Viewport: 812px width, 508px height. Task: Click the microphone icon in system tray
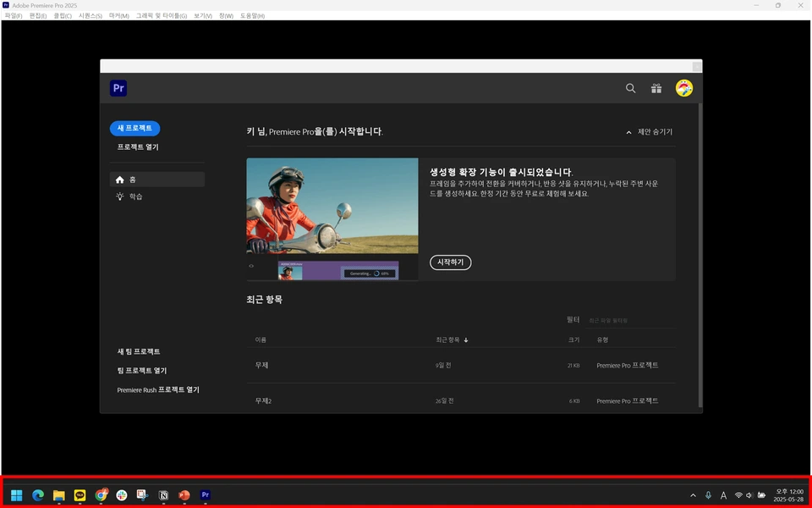(x=708, y=495)
